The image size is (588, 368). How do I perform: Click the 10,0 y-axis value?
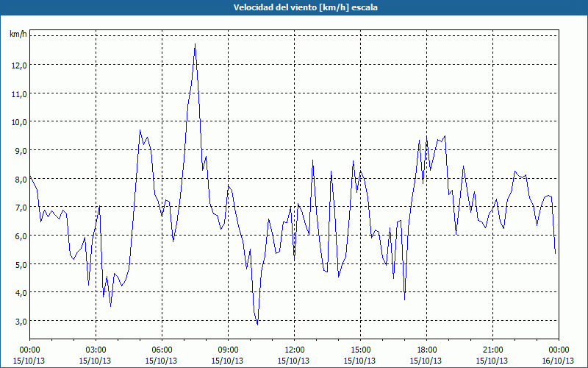[19, 122]
